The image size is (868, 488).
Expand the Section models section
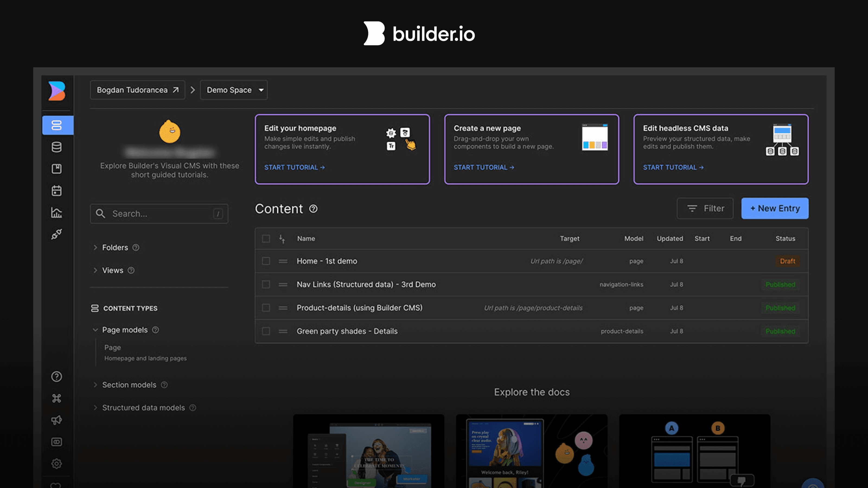pos(95,385)
